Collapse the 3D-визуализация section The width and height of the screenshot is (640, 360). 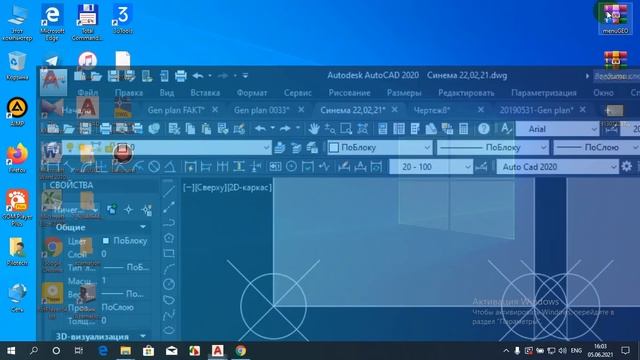point(143,336)
